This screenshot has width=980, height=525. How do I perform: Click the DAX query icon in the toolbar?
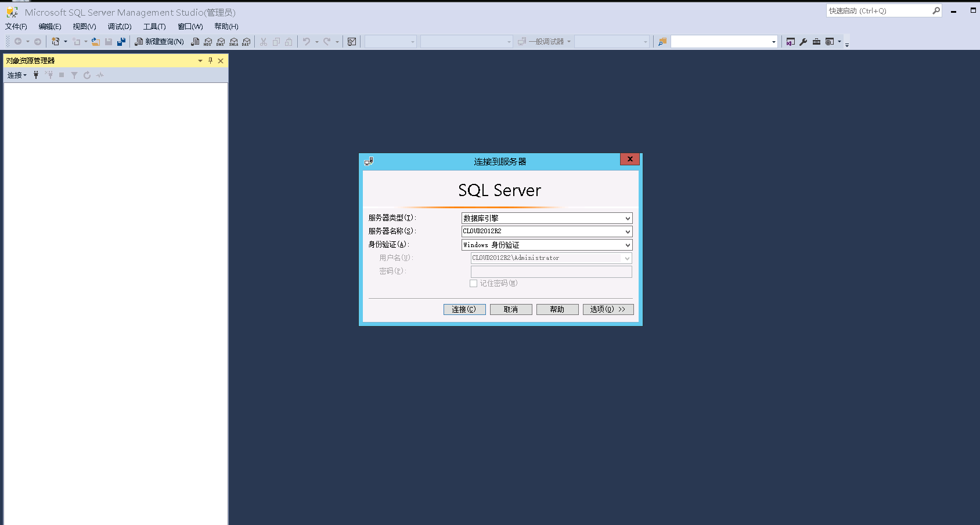pos(246,41)
